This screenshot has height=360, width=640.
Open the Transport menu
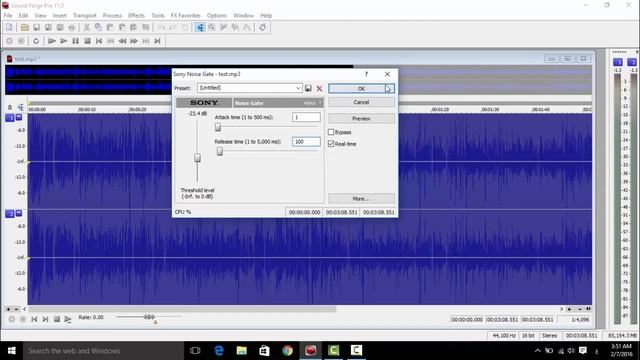tap(85, 16)
